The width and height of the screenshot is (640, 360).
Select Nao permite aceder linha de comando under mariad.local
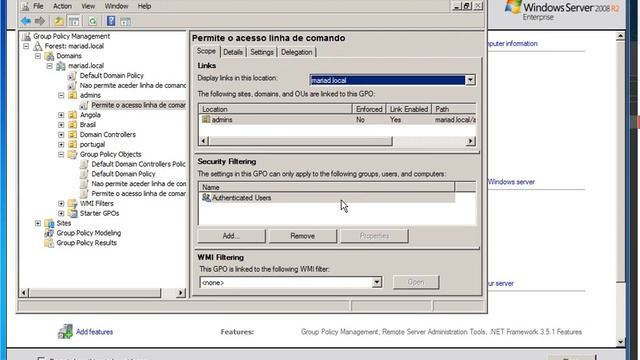(133, 85)
